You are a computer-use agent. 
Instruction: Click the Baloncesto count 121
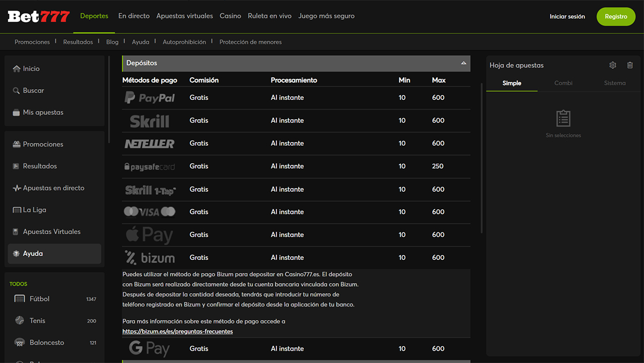point(93,343)
